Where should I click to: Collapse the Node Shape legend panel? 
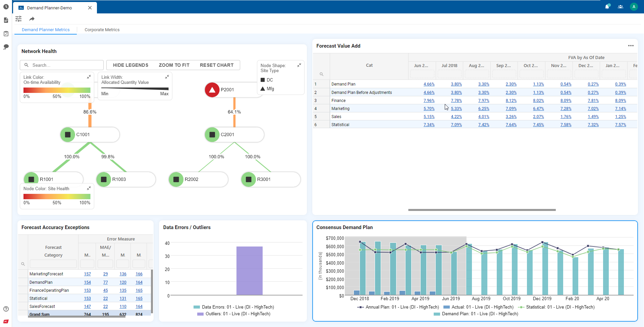click(299, 65)
